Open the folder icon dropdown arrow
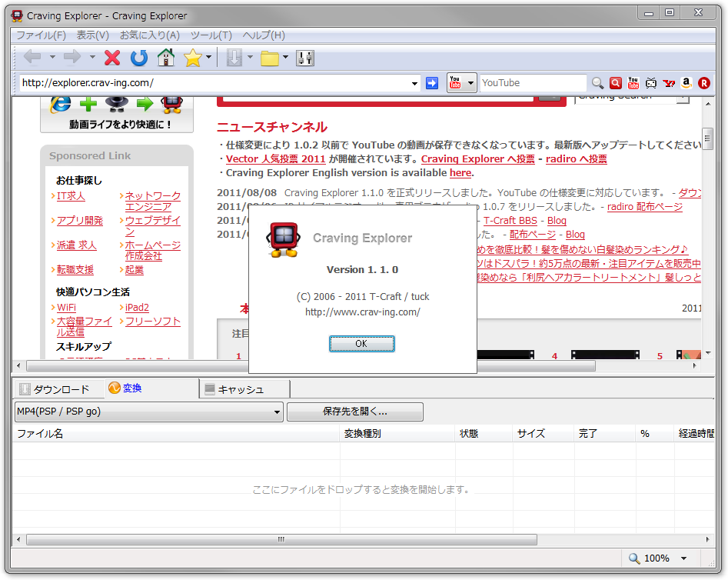 click(x=285, y=57)
